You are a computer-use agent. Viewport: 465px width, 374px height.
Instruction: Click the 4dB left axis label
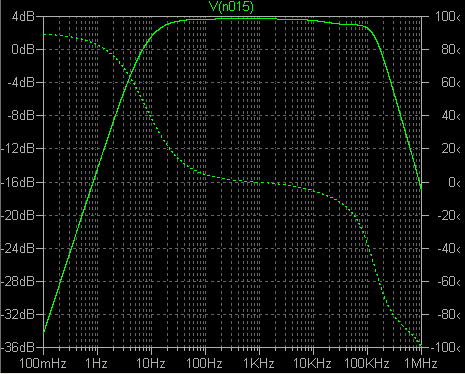pyautogui.click(x=23, y=16)
